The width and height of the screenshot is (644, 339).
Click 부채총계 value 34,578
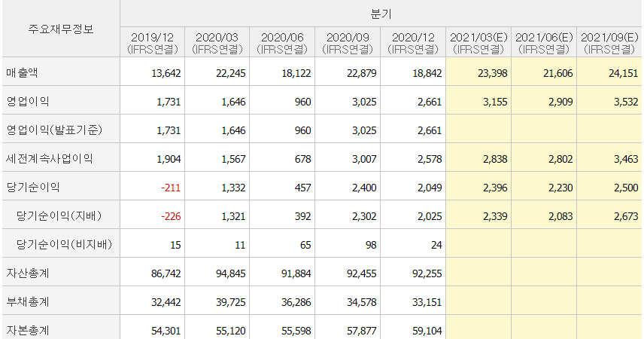361,302
